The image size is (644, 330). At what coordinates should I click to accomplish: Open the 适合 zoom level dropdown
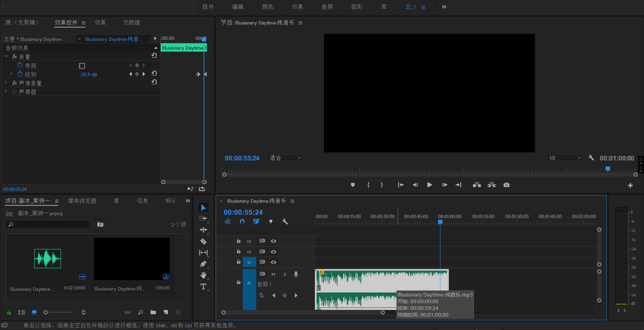click(285, 158)
